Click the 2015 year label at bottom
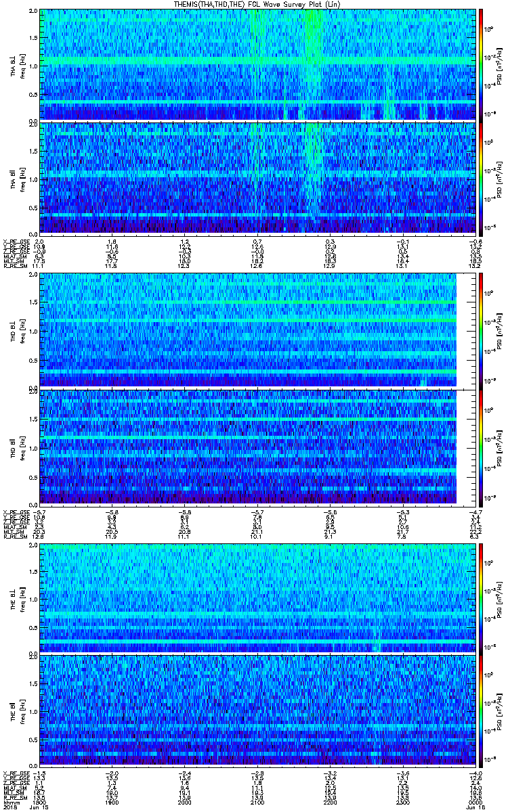 click(10, 808)
